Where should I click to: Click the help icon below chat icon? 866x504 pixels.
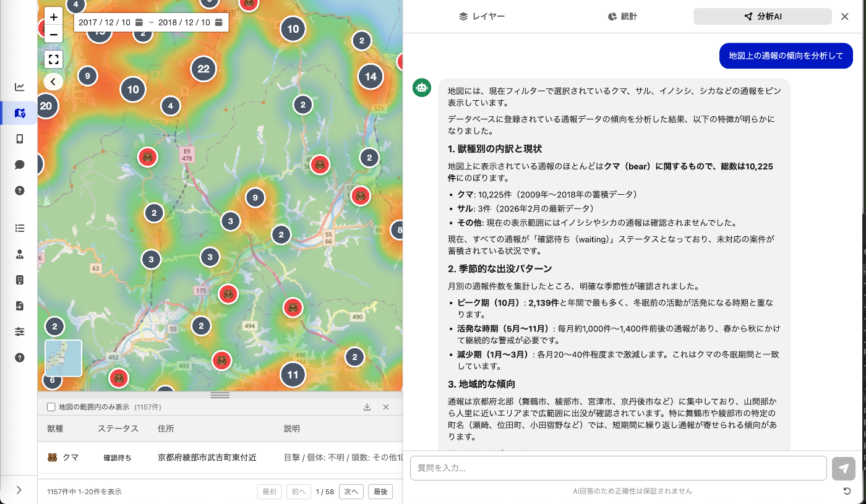(x=19, y=190)
